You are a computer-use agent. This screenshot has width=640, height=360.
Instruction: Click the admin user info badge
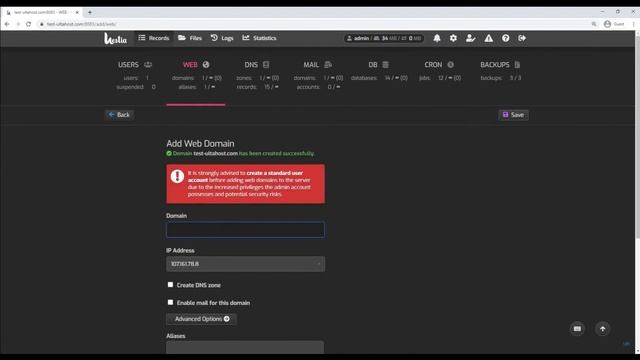click(x=383, y=38)
